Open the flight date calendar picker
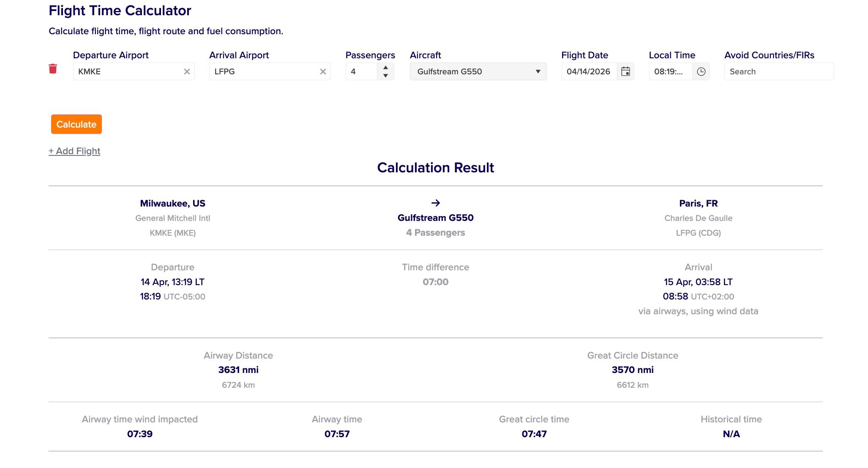This screenshot has height=468, width=868. point(625,71)
